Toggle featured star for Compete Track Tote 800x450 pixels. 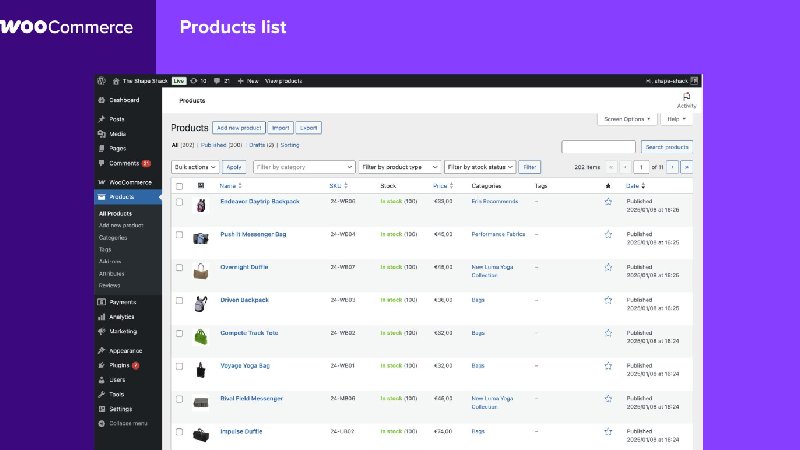point(608,333)
